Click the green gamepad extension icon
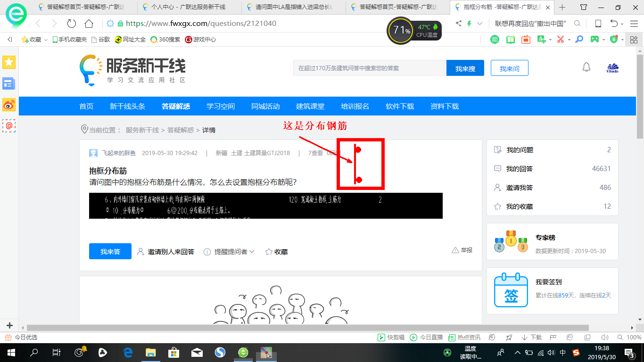 pyautogui.click(x=595, y=40)
